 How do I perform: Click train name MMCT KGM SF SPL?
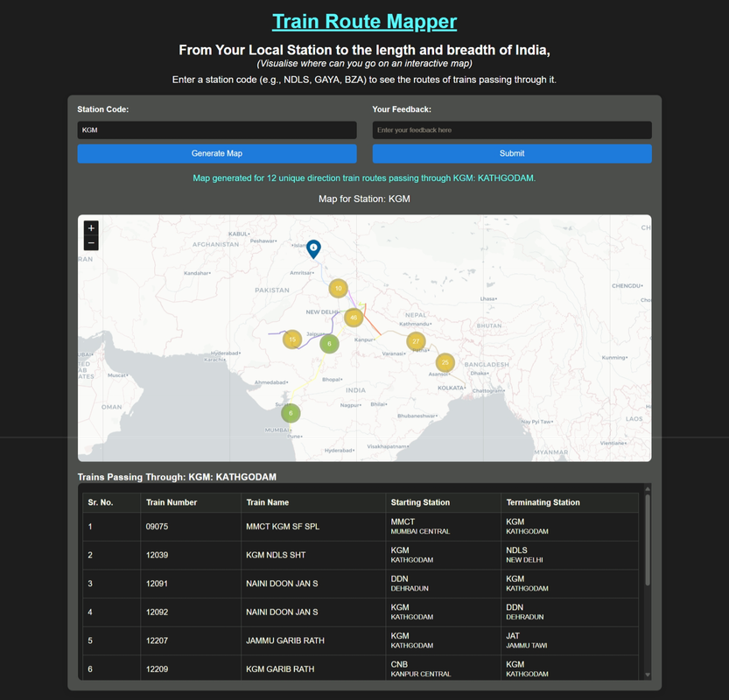click(283, 527)
